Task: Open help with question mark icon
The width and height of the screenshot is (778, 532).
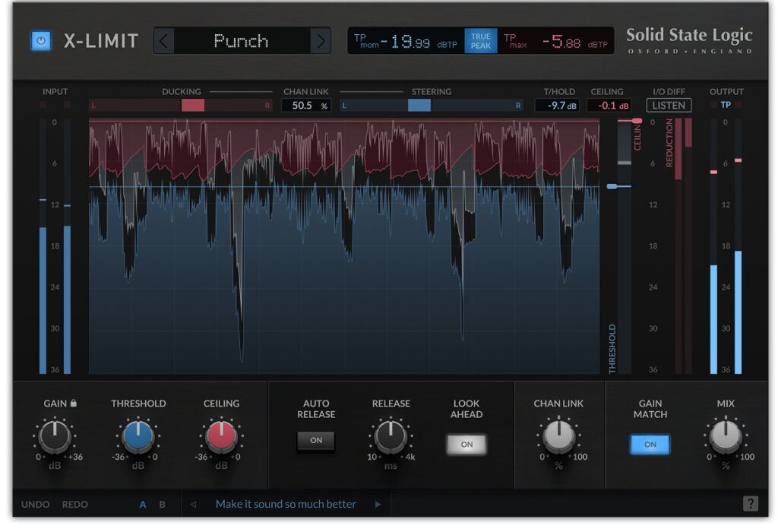Action: [x=750, y=504]
